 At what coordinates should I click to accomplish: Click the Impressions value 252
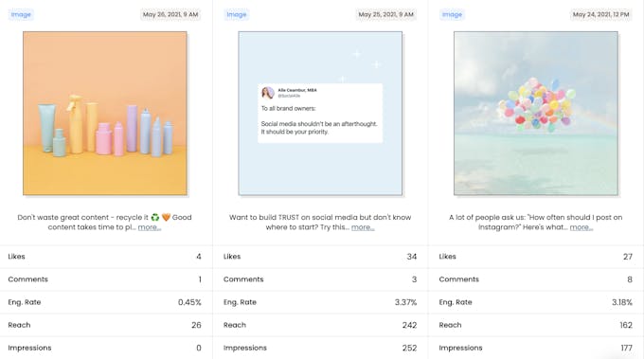pos(409,348)
